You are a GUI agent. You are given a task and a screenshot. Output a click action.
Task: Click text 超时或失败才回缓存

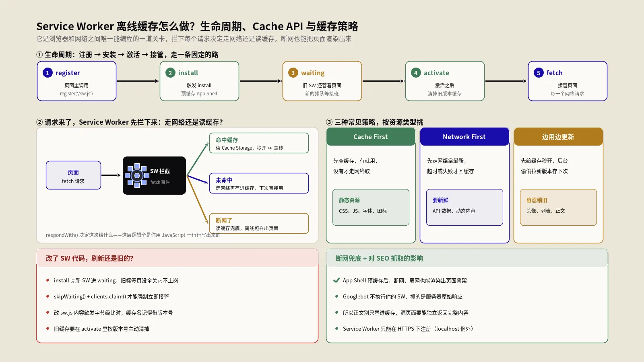point(450,171)
